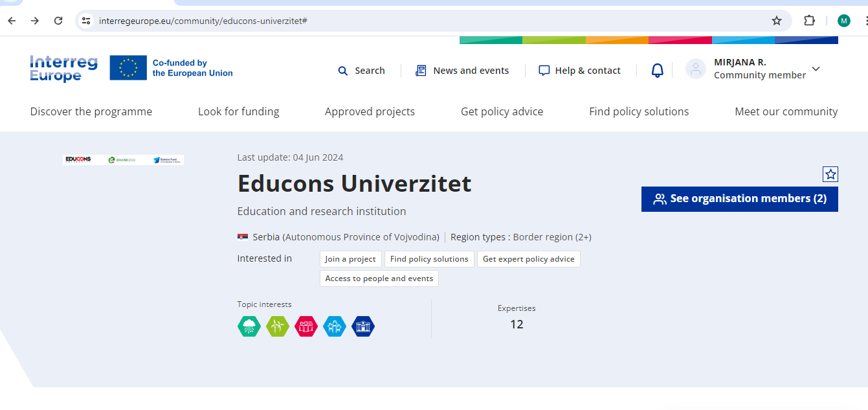Click the light blue raised hands topic icon

coord(335,326)
